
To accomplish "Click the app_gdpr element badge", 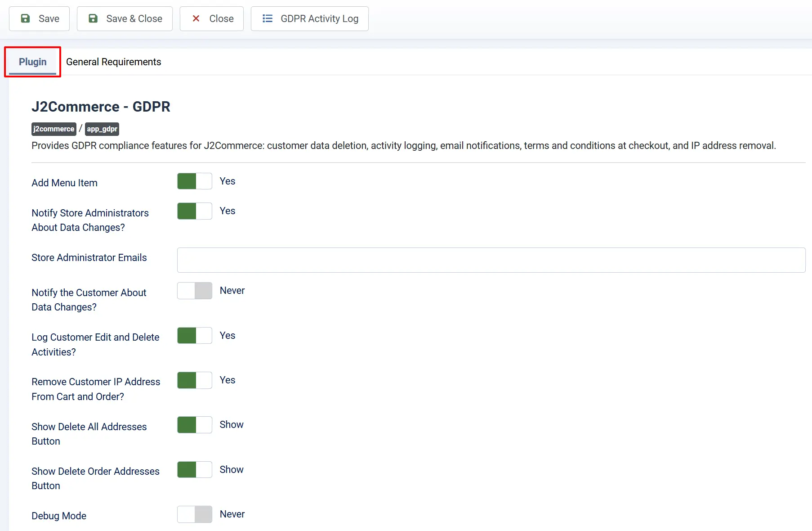I will pos(102,129).
